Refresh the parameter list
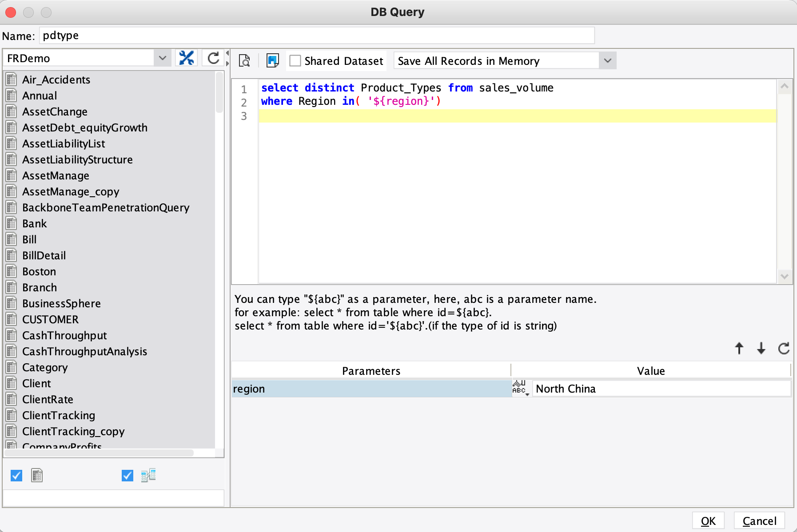The width and height of the screenshot is (797, 532). 784,349
